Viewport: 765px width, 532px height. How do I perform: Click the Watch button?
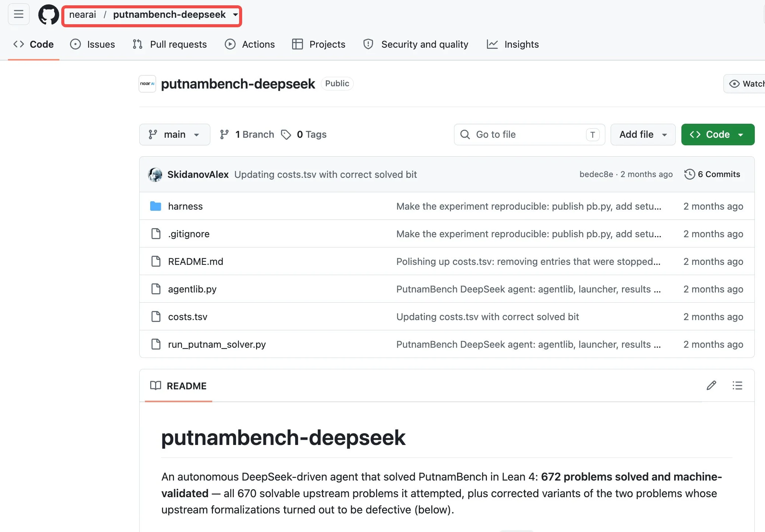tap(745, 84)
